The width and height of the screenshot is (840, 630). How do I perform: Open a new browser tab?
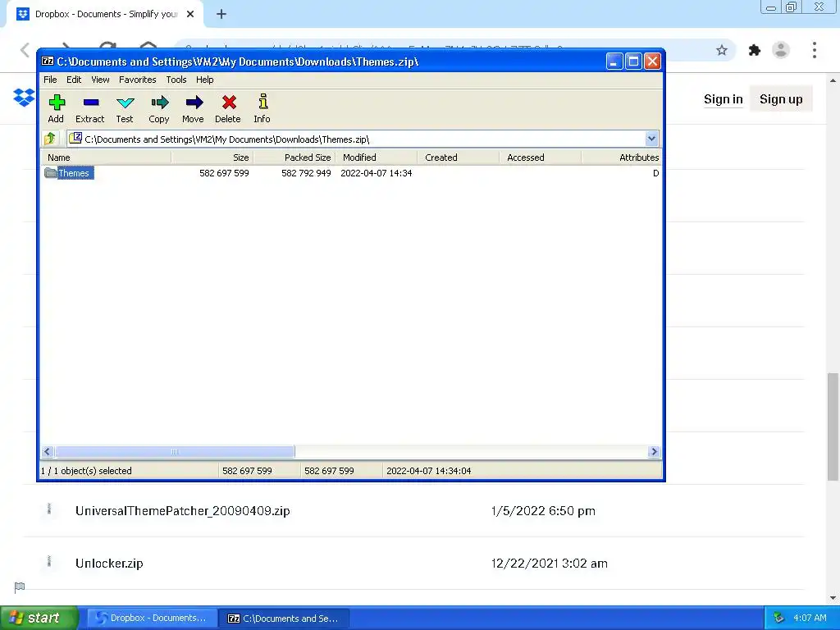pos(221,15)
